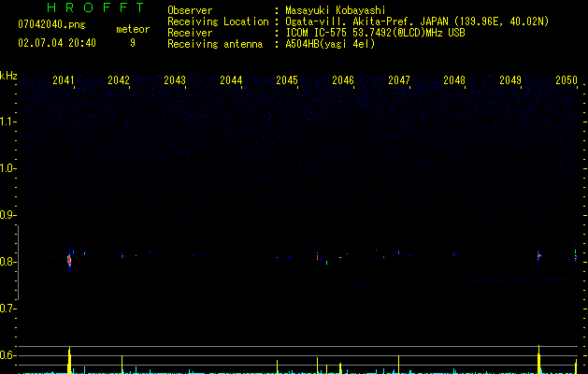The height and width of the screenshot is (374, 588).
Task: Select the filename 07042040.png
Action: [x=51, y=25]
